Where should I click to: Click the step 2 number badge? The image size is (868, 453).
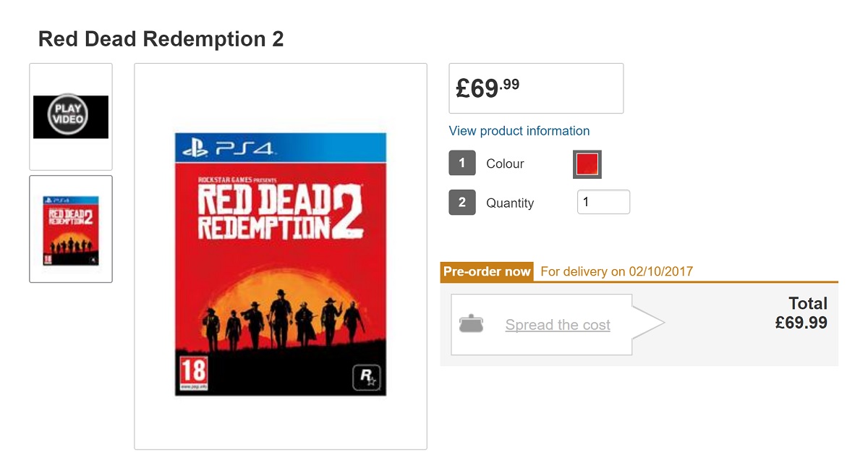click(x=462, y=203)
